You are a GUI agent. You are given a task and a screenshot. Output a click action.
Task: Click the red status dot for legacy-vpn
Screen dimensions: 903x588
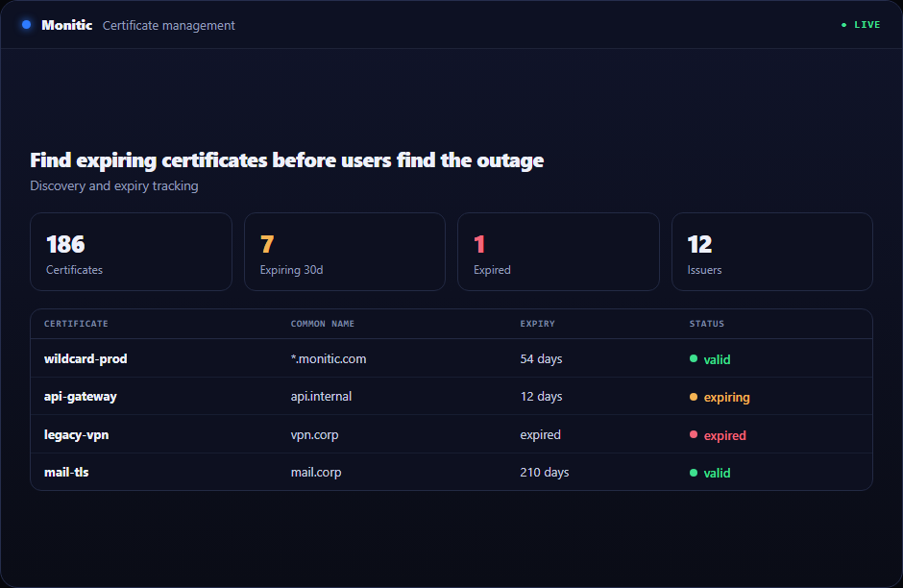click(x=694, y=434)
